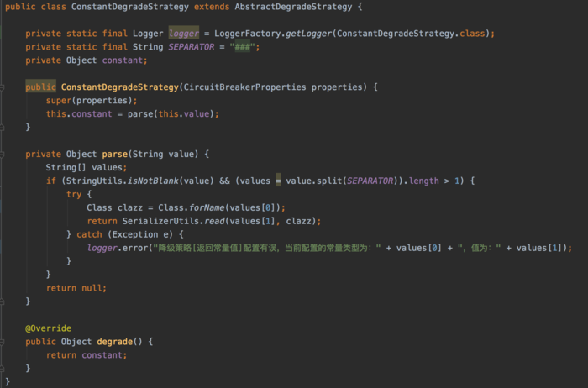The image size is (588, 388).
Task: Collapse the ConstantDegradeStrategy constructor fold marker
Action: pos(2,87)
